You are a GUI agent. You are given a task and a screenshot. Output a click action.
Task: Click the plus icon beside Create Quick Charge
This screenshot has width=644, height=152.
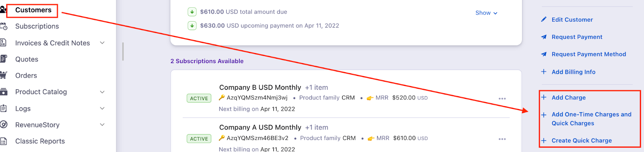coord(544,140)
